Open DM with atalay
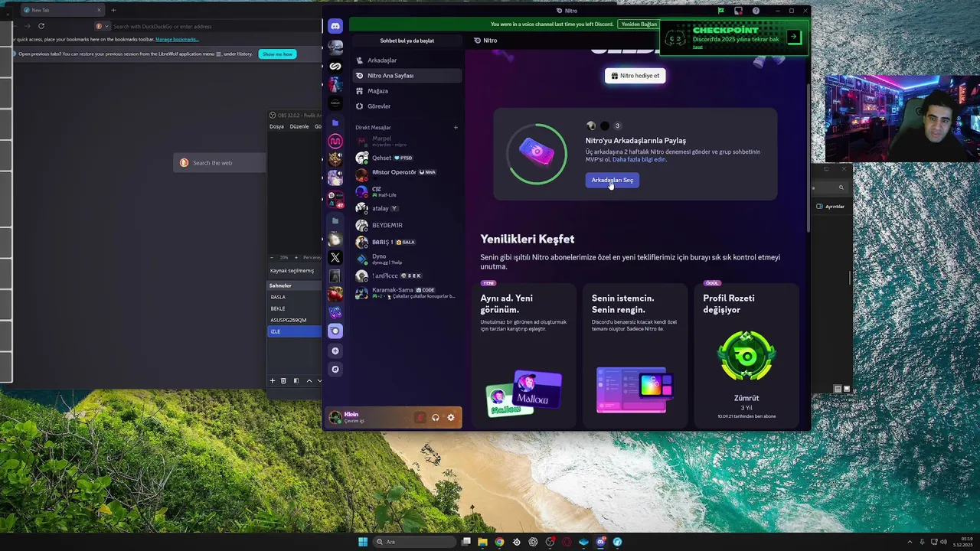The image size is (980, 551). (x=407, y=208)
